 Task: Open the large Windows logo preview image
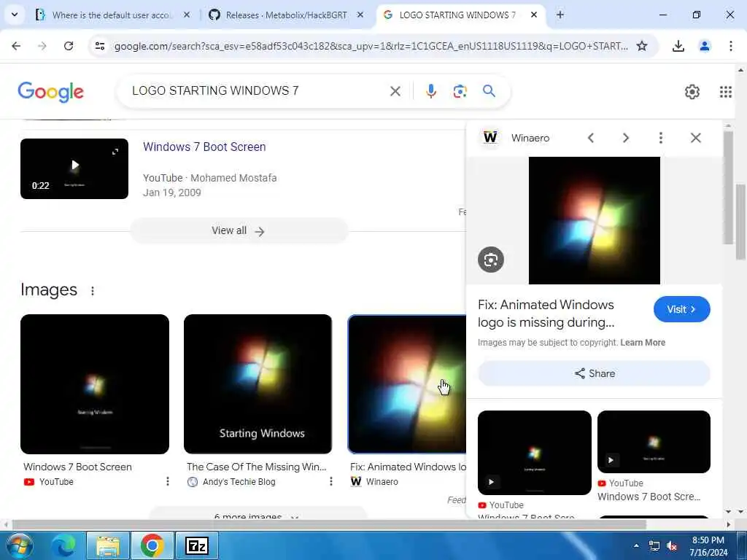pyautogui.click(x=594, y=220)
